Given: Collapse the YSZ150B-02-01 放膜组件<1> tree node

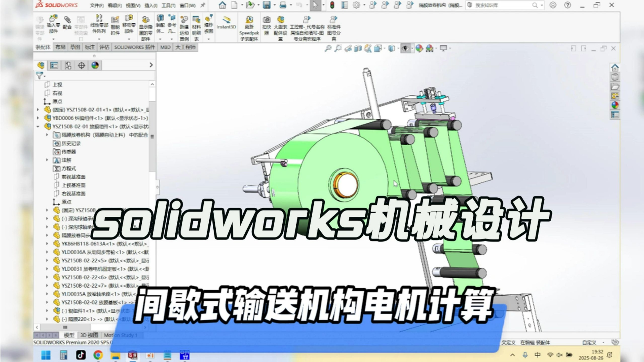Looking at the screenshot, I should click(38, 127).
